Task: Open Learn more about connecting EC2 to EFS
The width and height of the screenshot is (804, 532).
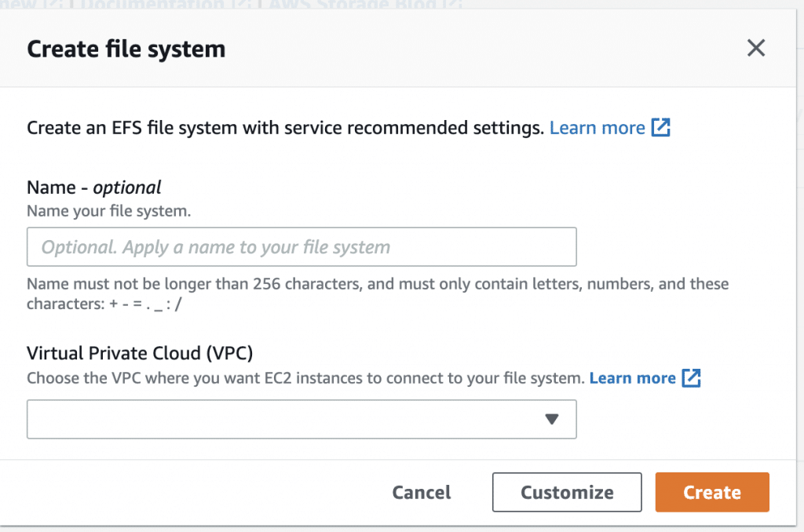Action: [x=633, y=378]
